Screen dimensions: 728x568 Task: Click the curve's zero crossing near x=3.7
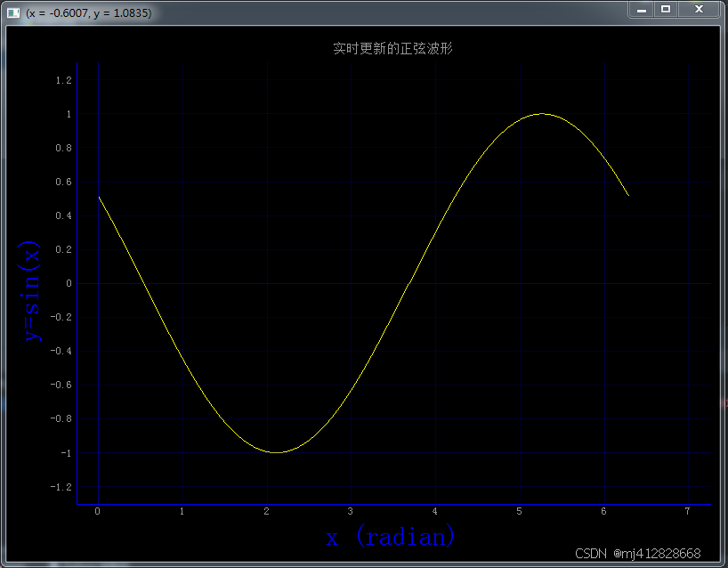pos(409,283)
